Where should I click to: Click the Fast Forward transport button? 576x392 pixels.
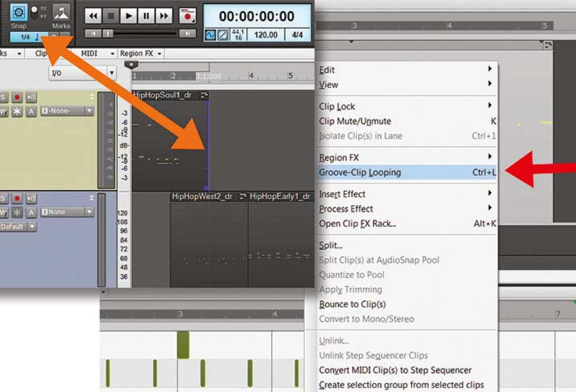click(164, 16)
